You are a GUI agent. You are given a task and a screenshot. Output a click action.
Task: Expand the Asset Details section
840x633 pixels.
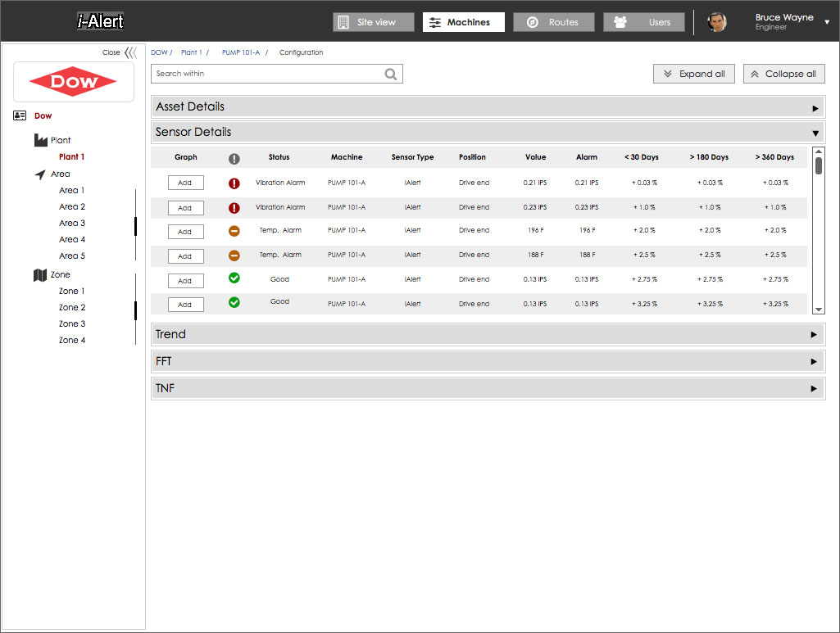[815, 108]
